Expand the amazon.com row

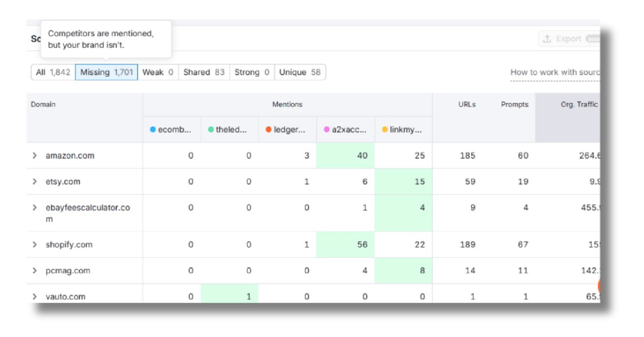pyautogui.click(x=35, y=156)
